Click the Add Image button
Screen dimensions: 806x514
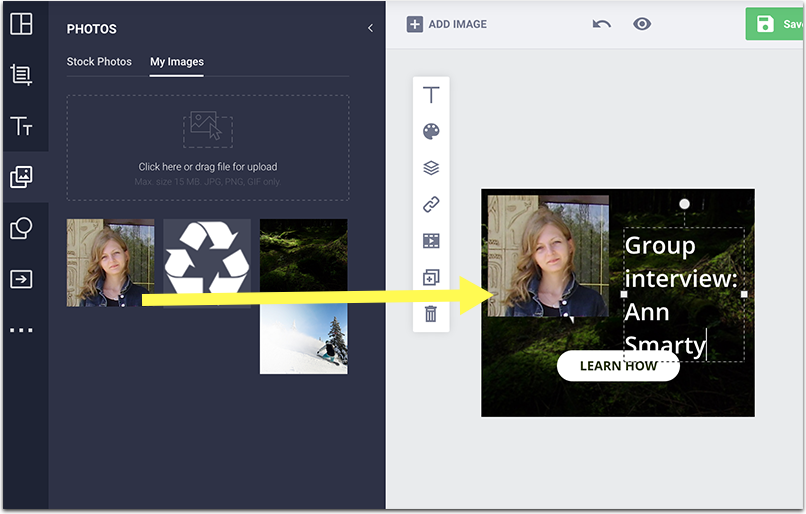[x=447, y=24]
